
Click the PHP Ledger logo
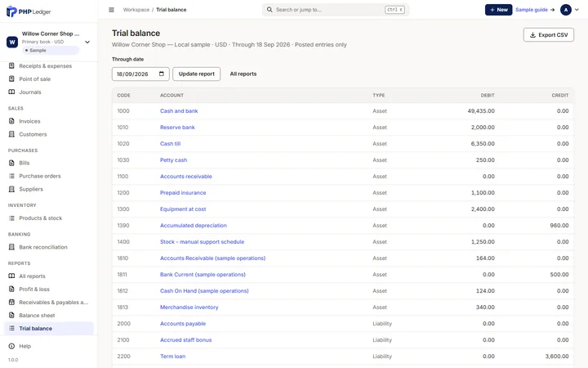tap(29, 11)
